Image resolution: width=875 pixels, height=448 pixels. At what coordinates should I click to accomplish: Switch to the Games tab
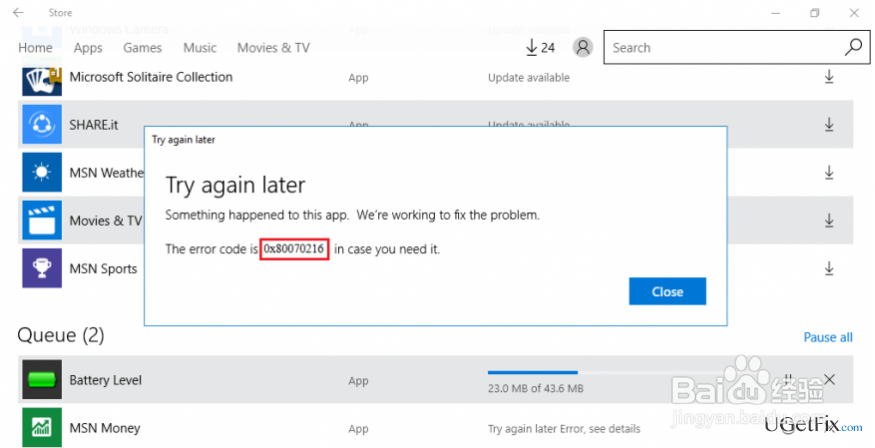(142, 48)
